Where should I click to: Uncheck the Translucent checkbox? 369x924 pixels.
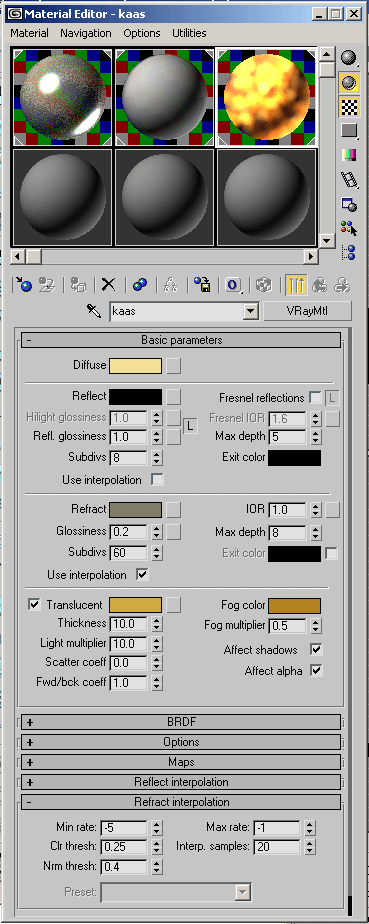(x=35, y=605)
